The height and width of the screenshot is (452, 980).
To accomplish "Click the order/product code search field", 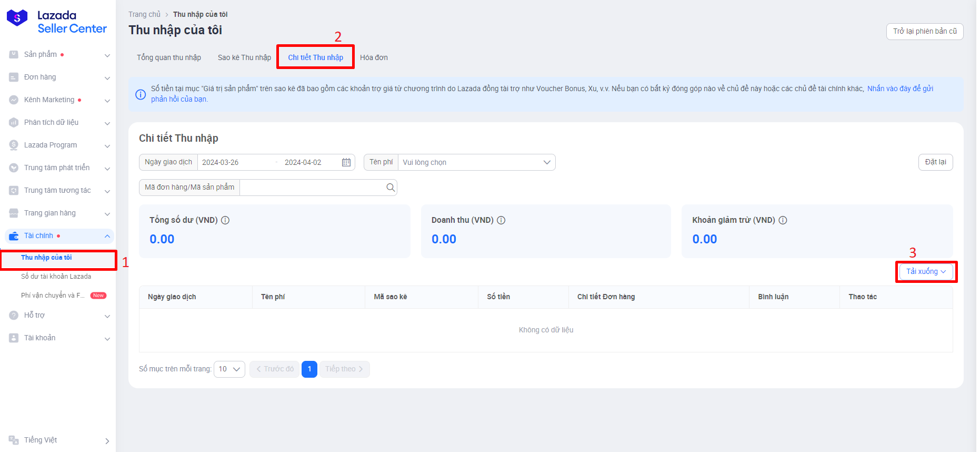I will click(312, 188).
